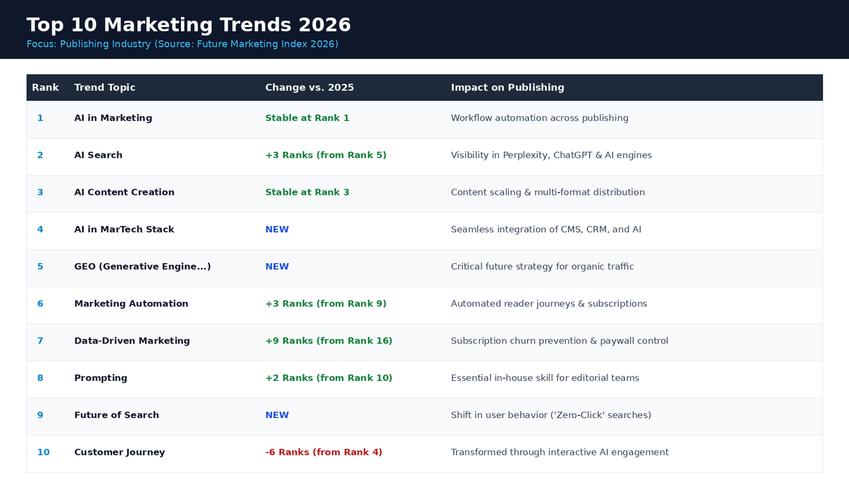The height and width of the screenshot is (504, 849).
Task: Click the "Focus: Publishing Industry" subtitle line
Action: tap(182, 44)
